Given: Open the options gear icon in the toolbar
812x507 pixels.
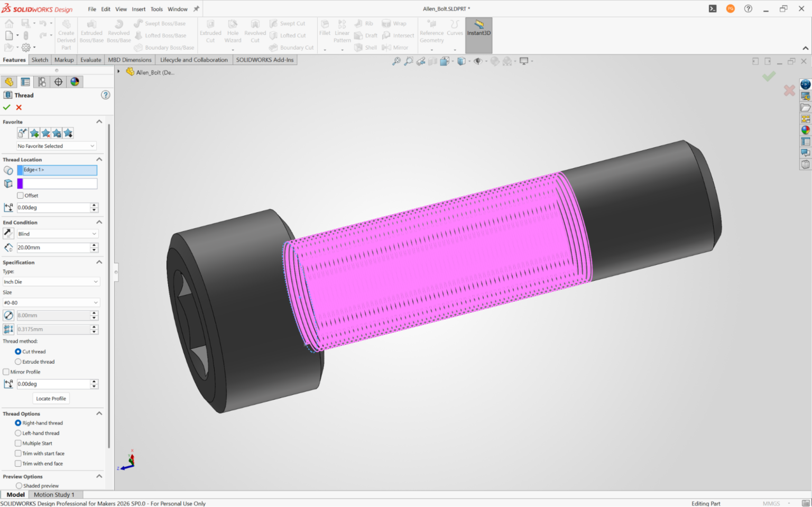Looking at the screenshot, I should [x=25, y=48].
